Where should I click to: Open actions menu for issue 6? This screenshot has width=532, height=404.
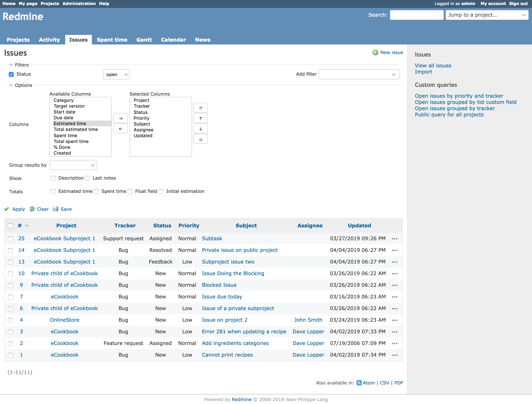394,309
